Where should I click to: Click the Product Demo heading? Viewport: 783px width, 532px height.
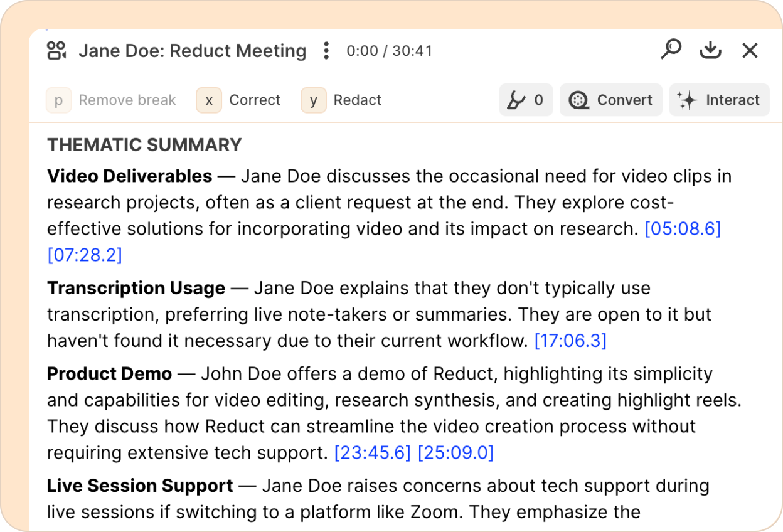pos(109,374)
